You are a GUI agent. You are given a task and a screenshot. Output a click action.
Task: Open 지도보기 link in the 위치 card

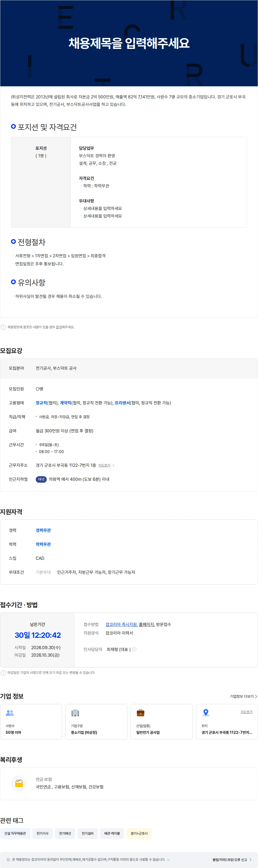246,712
